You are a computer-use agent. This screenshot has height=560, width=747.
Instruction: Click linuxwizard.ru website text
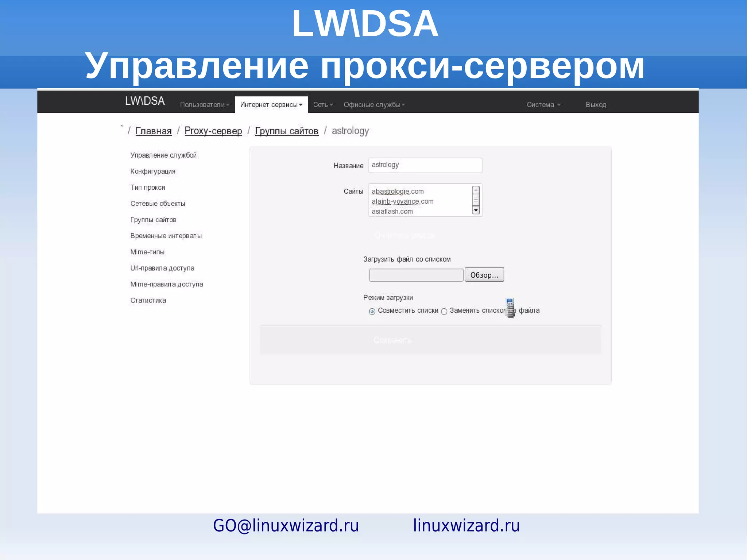coord(466,526)
